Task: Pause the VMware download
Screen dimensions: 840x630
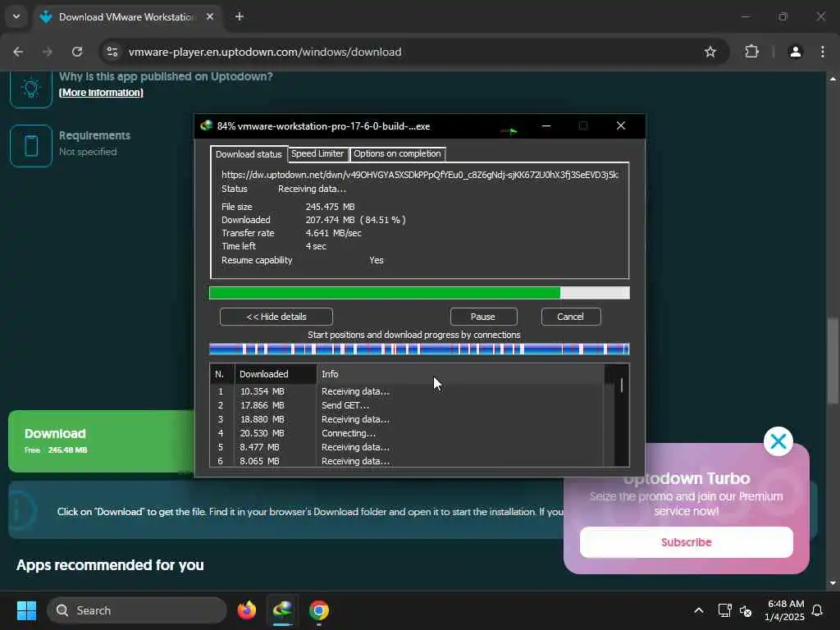Action: tap(483, 317)
